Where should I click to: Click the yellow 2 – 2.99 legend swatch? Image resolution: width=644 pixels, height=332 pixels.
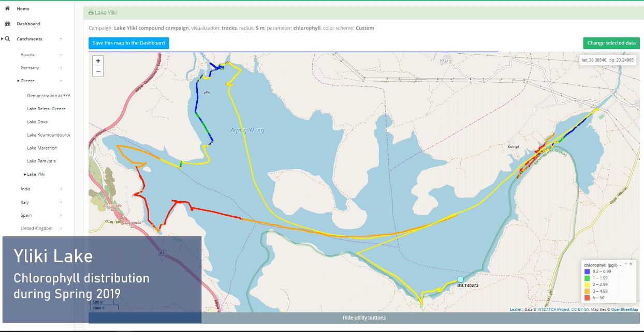click(x=587, y=284)
